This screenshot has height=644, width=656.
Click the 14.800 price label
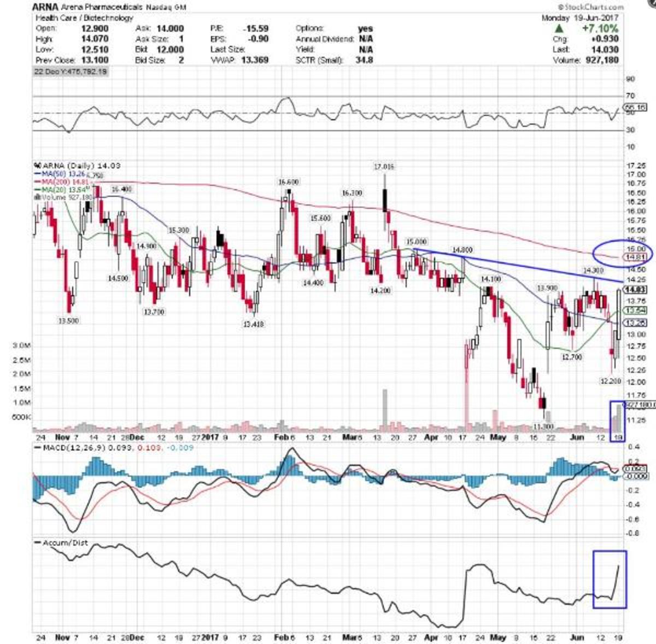click(461, 249)
